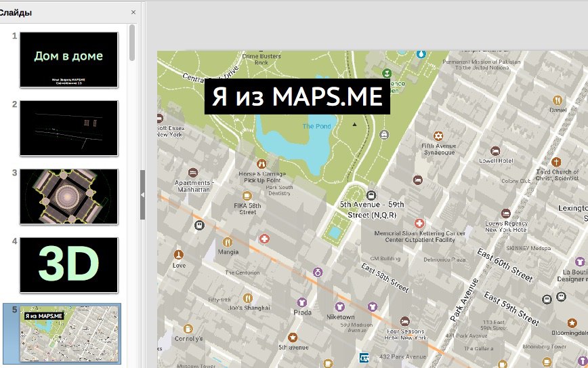
Task: Click the slide panel vertical scrollbar
Action: (x=132, y=43)
